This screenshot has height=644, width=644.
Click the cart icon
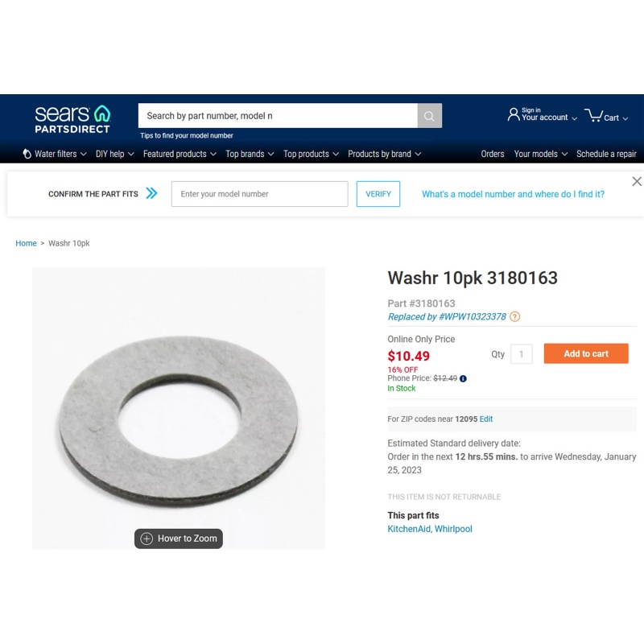(593, 115)
